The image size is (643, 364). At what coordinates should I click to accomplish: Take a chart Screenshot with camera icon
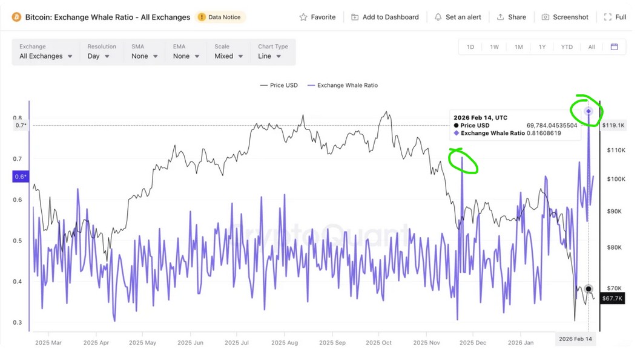pos(546,17)
